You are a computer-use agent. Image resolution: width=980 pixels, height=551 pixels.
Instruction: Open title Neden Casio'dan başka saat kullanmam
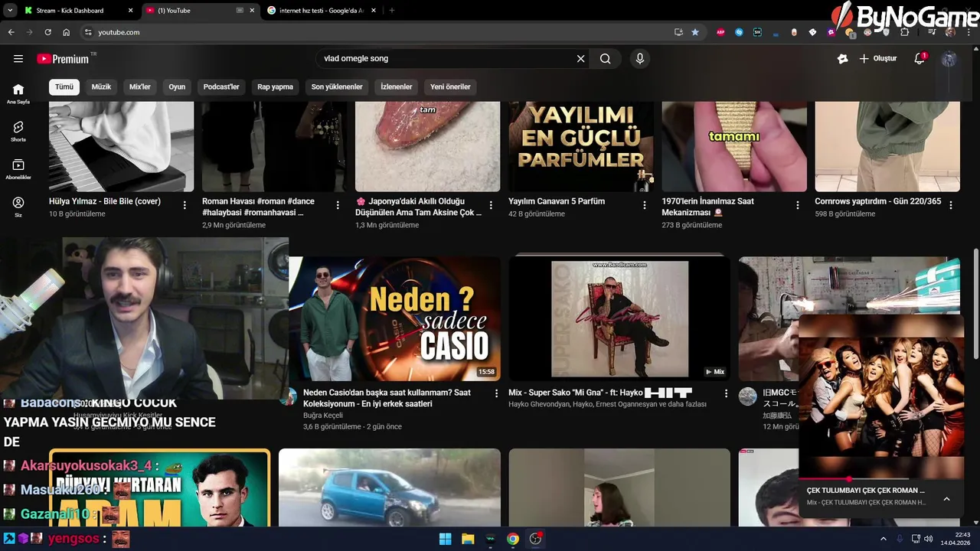coord(387,398)
